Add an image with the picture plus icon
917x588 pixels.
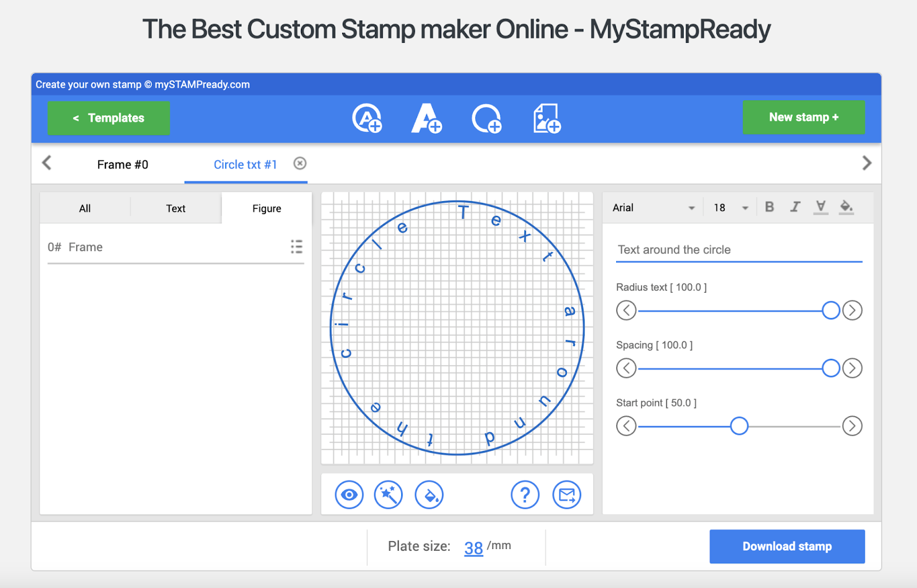tap(547, 119)
